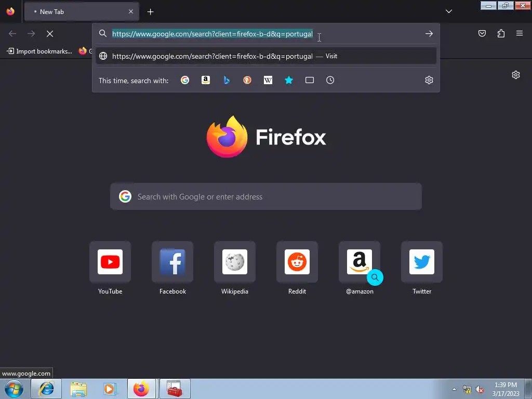532x399 pixels.
Task: Click the forward navigation arrow
Action: tap(31, 34)
